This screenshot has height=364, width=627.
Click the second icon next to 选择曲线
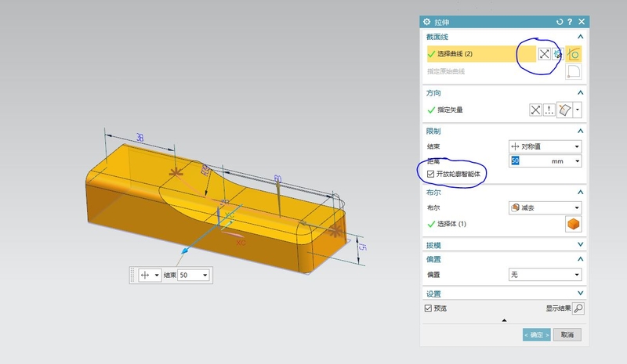[x=558, y=54]
